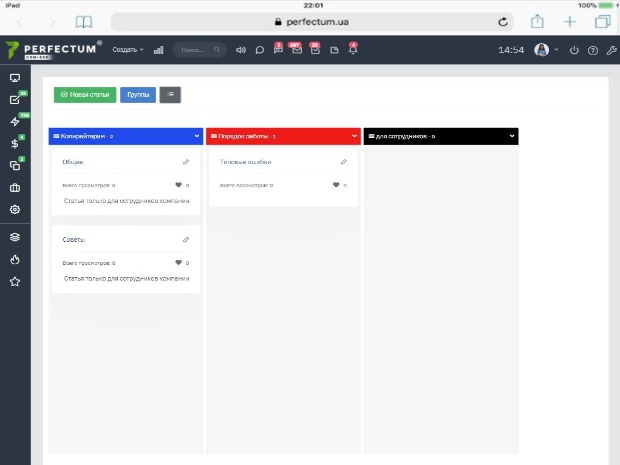Toggle the heart on Типовые ошибки article
Image resolution: width=620 pixels, height=465 pixels.
click(336, 185)
